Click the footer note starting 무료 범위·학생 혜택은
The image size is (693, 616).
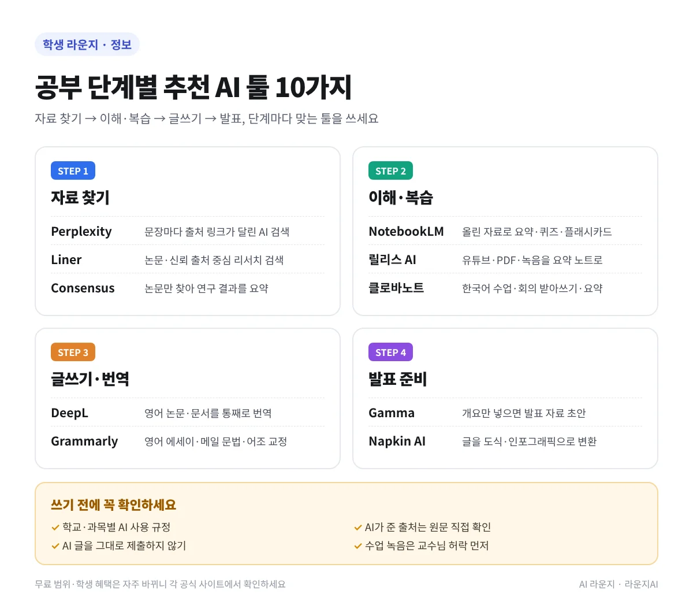click(x=160, y=584)
